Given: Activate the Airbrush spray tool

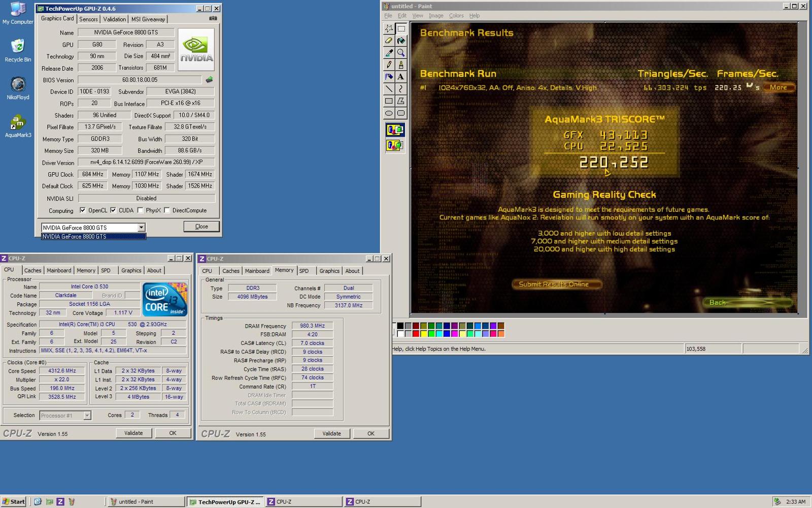Looking at the screenshot, I should pos(389,77).
